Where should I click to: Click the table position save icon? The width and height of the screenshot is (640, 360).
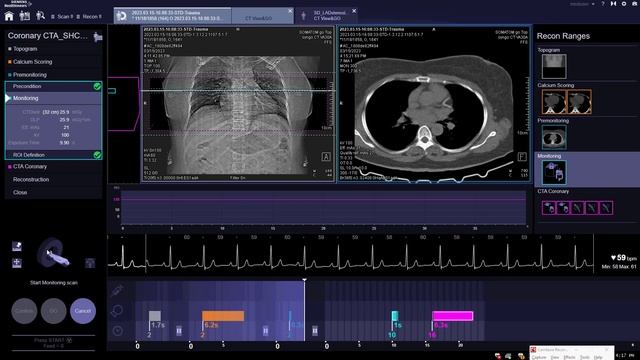click(x=17, y=246)
